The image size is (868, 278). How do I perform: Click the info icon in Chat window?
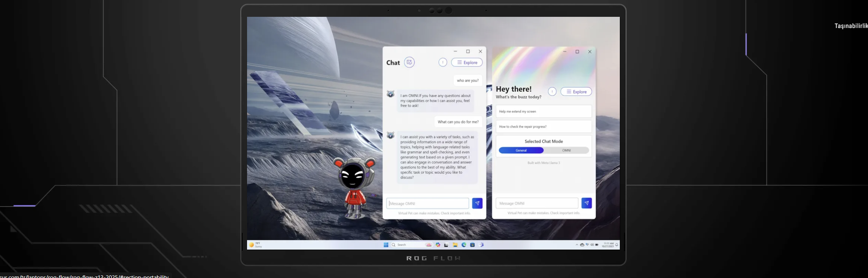(443, 62)
